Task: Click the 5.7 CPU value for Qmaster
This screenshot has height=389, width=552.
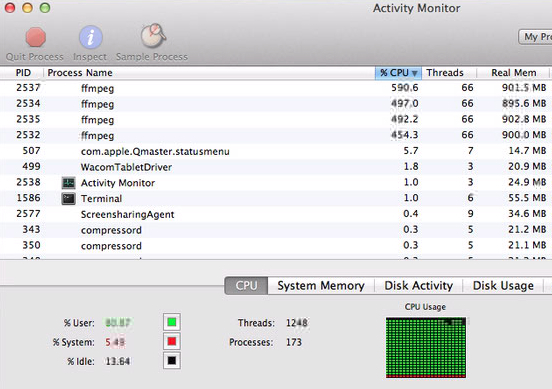Action: tap(411, 151)
